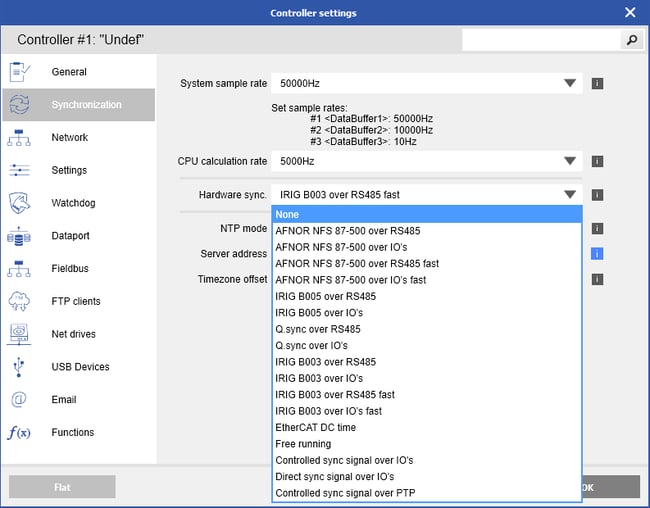Open the FTP clients cloud icon
The height and width of the screenshot is (508, 650).
click(x=19, y=301)
